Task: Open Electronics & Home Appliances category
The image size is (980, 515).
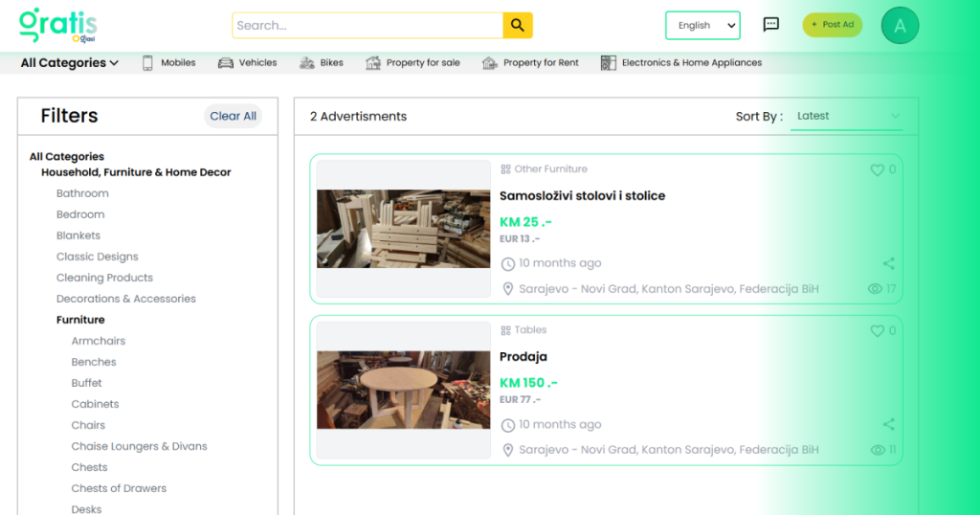Action: tap(681, 63)
